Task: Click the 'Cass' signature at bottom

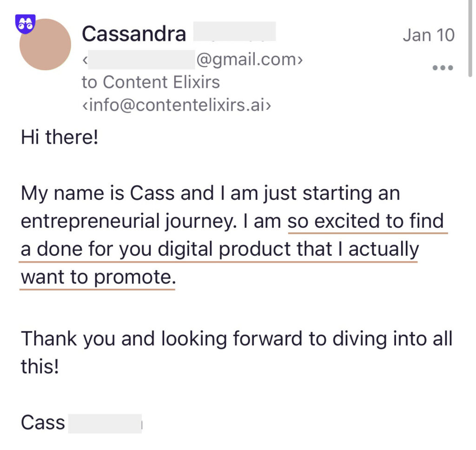Action: pyautogui.click(x=43, y=423)
